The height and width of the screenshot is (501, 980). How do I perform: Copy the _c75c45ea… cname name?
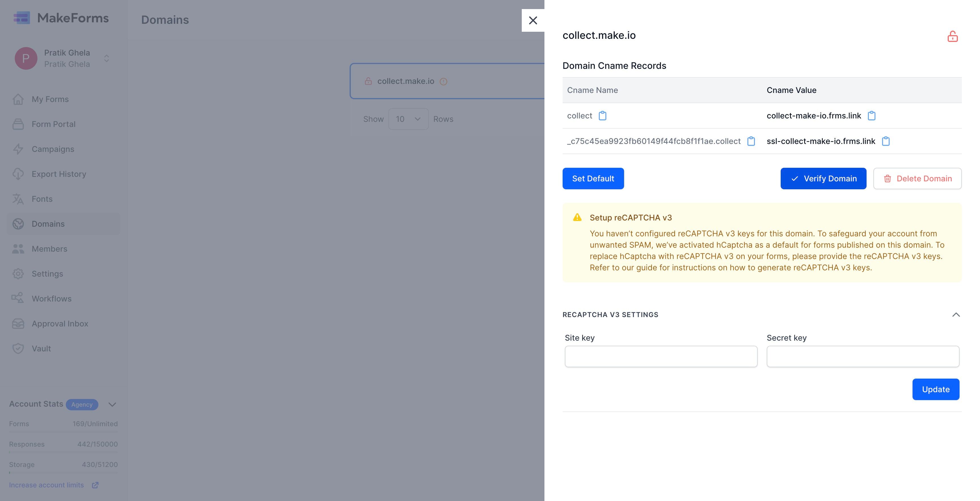pyautogui.click(x=751, y=141)
